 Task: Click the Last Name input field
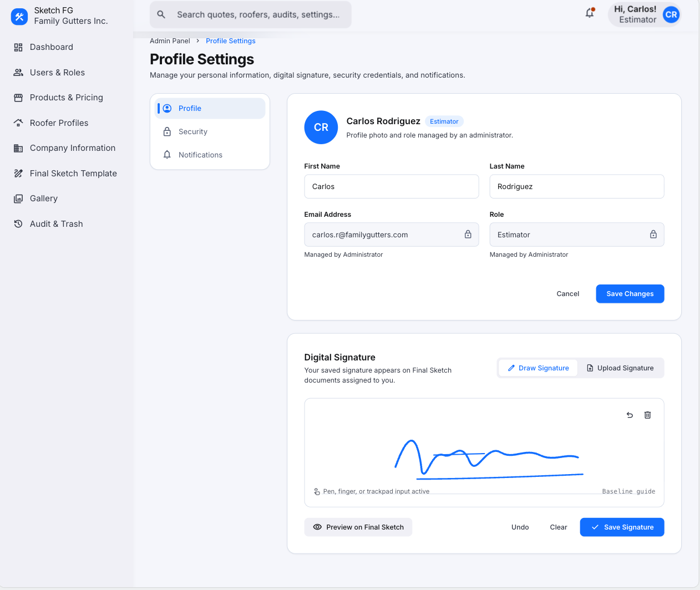point(577,186)
